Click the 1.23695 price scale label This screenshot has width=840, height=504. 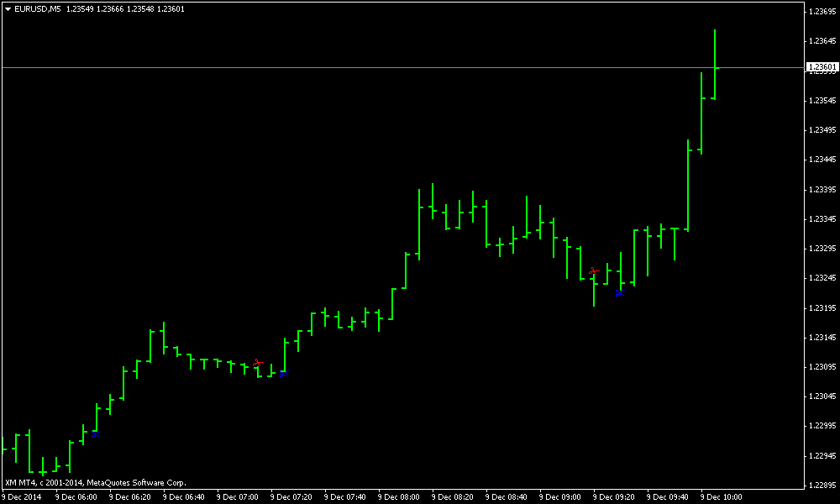click(x=822, y=11)
